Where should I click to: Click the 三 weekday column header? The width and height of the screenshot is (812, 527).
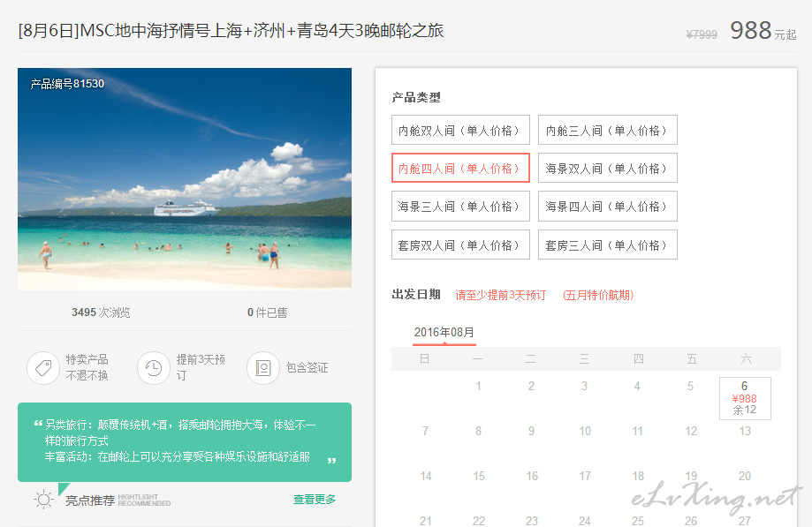[585, 359]
